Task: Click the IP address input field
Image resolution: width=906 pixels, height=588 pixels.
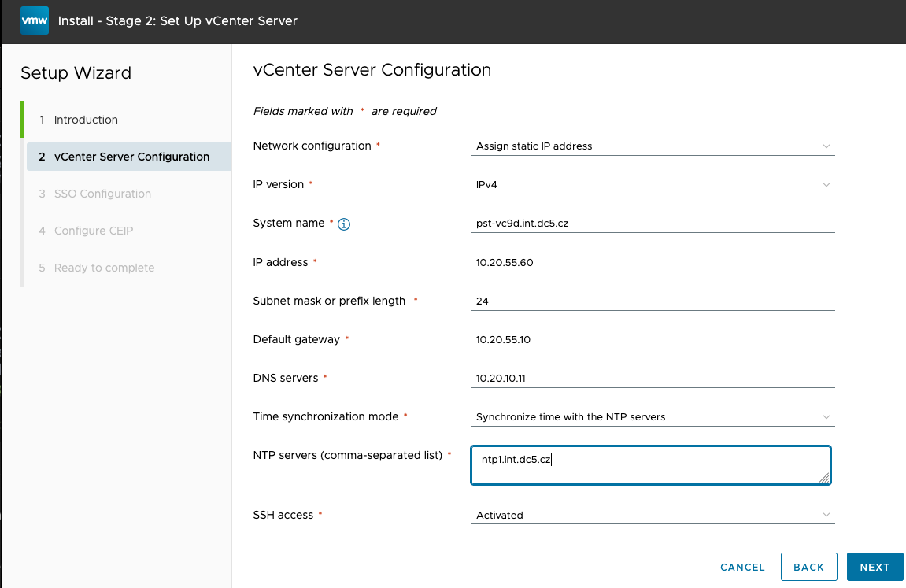Action: 653,263
